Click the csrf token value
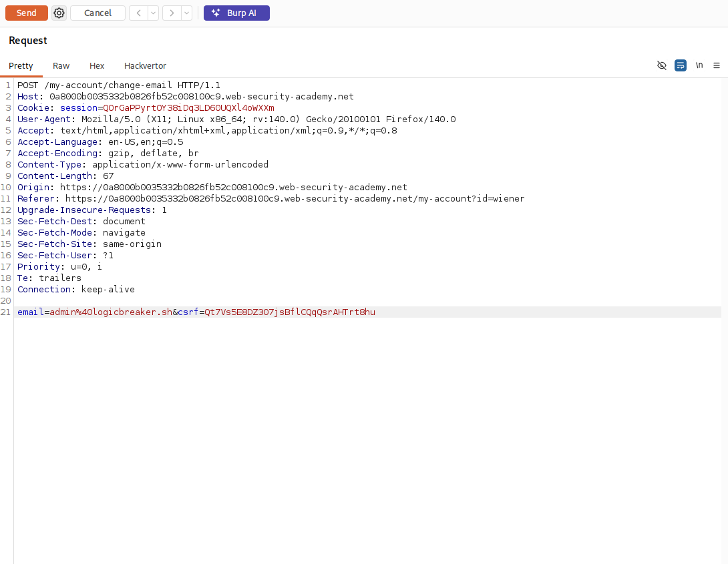The height and width of the screenshot is (564, 728). point(290,312)
